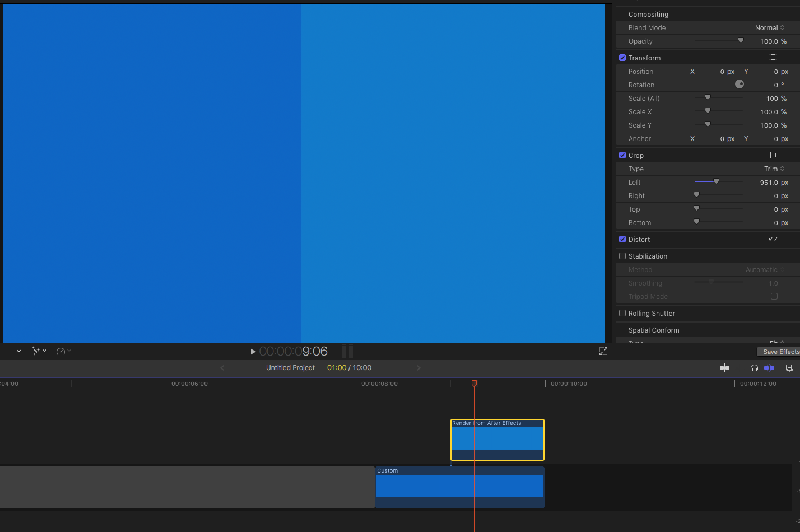This screenshot has height=532, width=800.
Task: Click the audio meters icon beside the timecode
Action: tap(347, 351)
